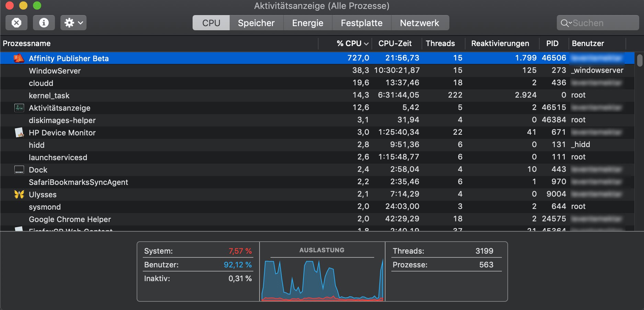
Task: Switch to the Festplatte tab
Action: (x=362, y=23)
